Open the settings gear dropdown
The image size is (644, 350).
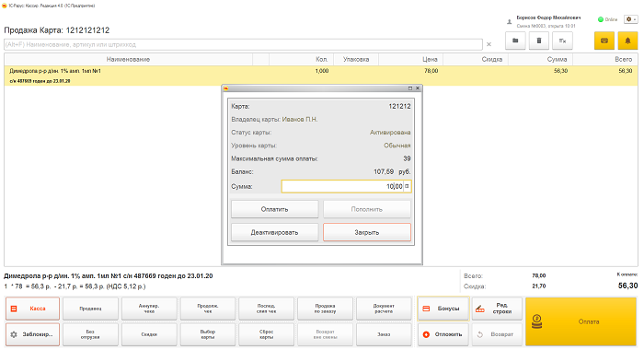pos(630,19)
